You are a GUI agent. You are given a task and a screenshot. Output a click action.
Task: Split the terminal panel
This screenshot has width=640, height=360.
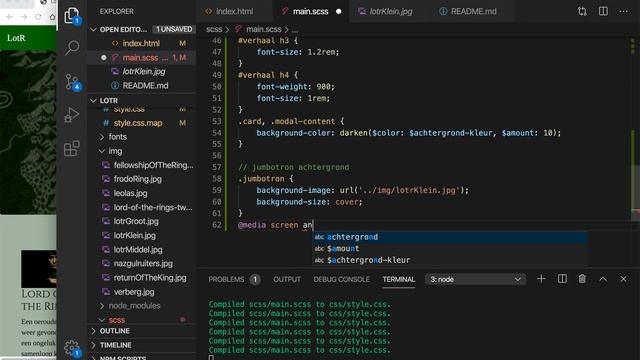pyautogui.click(x=562, y=279)
